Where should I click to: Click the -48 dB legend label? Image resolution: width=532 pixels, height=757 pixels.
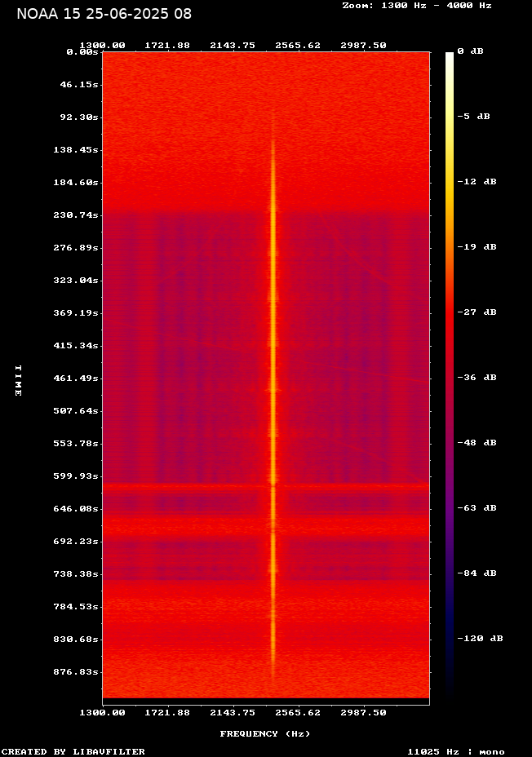(477, 443)
